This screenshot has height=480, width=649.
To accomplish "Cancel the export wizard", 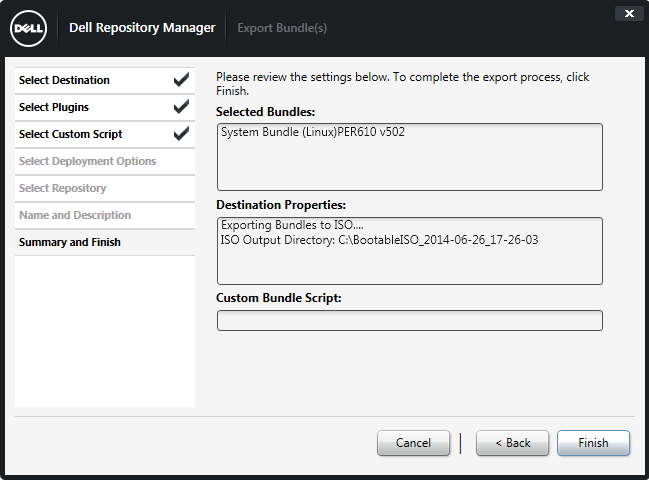I will pos(413,443).
